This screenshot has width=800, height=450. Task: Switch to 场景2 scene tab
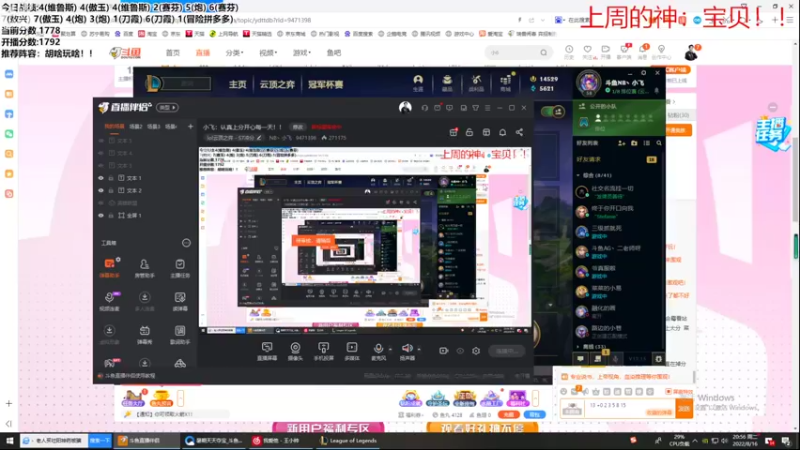[136, 127]
